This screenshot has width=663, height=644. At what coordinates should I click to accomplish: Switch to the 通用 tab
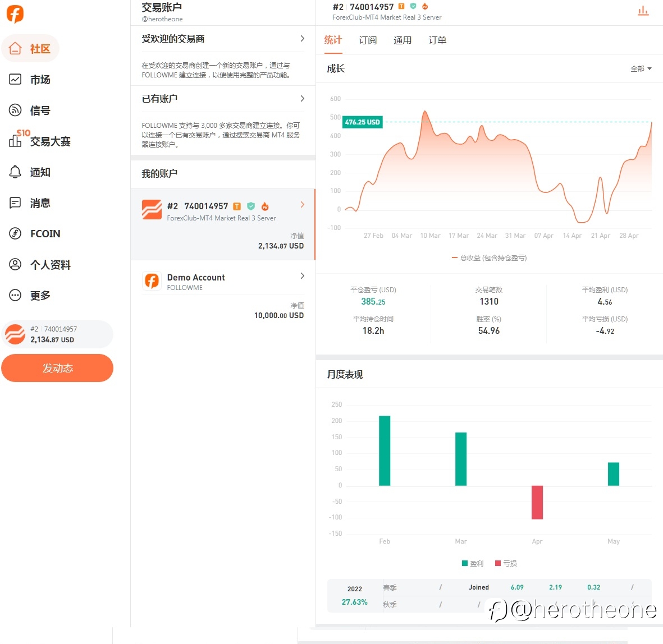coord(403,40)
